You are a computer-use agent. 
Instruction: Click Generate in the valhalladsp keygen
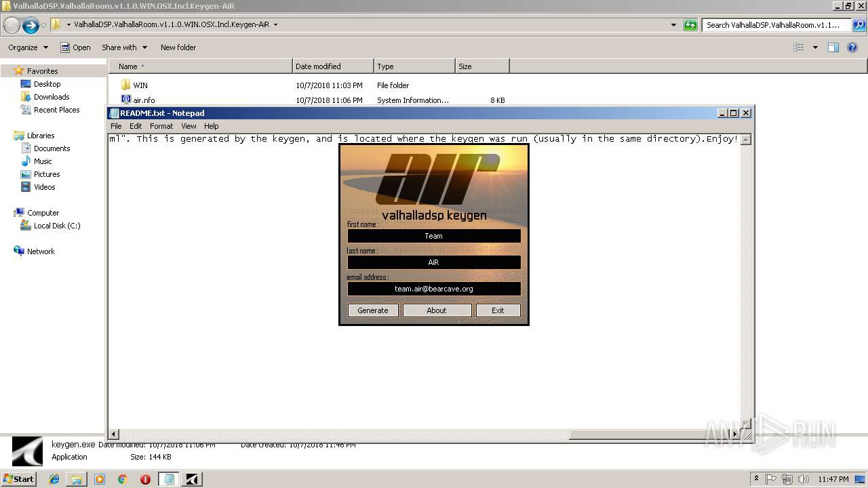pyautogui.click(x=373, y=310)
